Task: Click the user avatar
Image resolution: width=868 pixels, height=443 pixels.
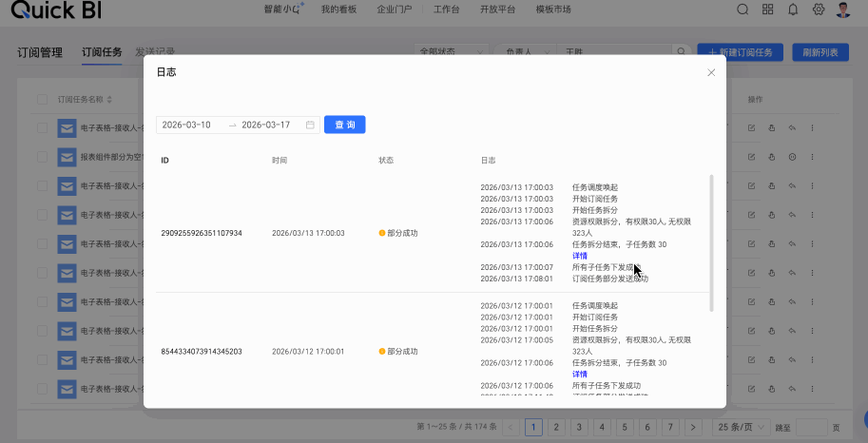Action: point(844,10)
